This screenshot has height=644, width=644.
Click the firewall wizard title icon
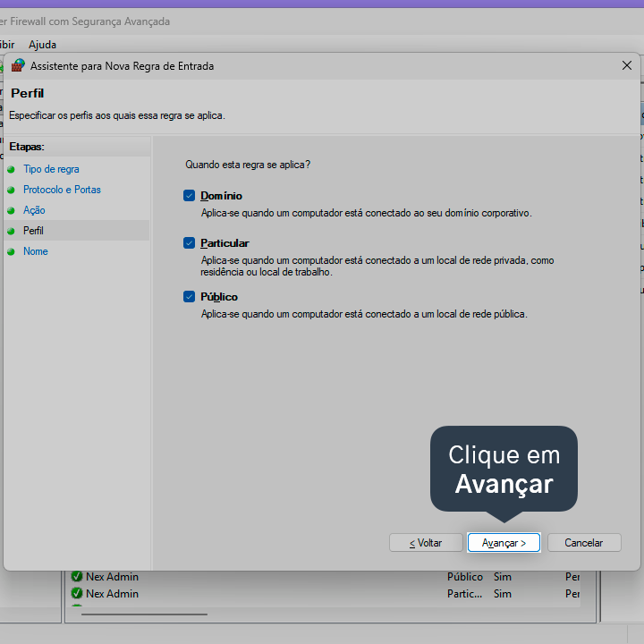click(x=18, y=65)
